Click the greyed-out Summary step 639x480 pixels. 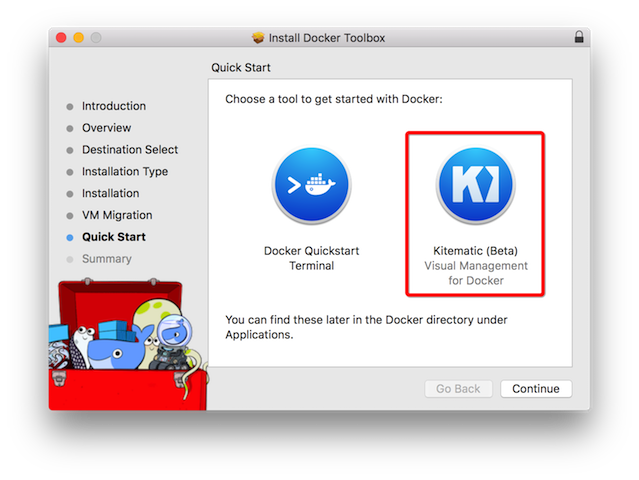click(x=106, y=259)
